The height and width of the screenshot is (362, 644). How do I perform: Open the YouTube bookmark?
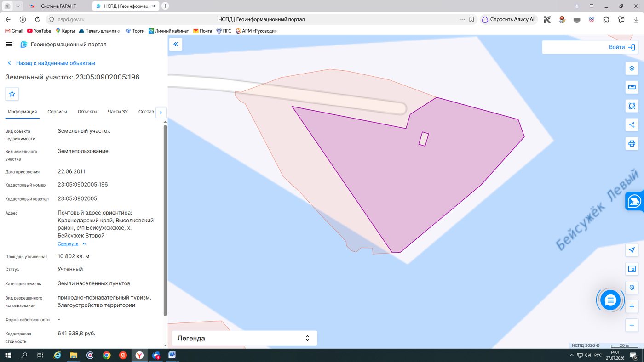39,31
